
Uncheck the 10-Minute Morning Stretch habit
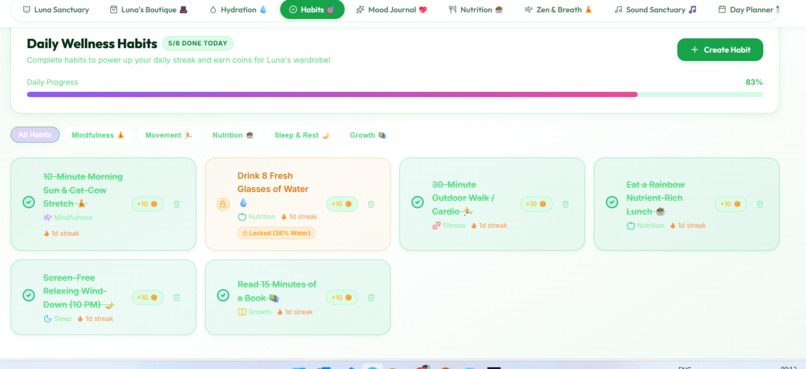[x=29, y=202]
